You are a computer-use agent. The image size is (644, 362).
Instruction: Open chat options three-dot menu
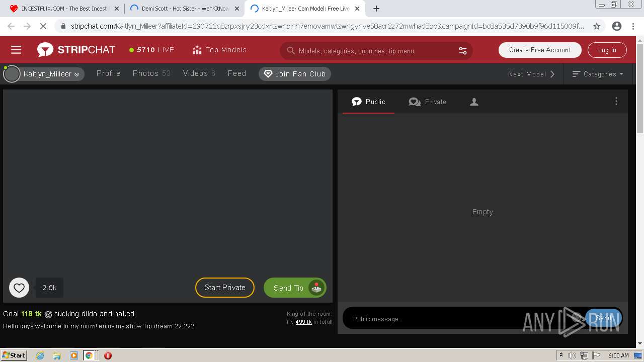coord(616,101)
